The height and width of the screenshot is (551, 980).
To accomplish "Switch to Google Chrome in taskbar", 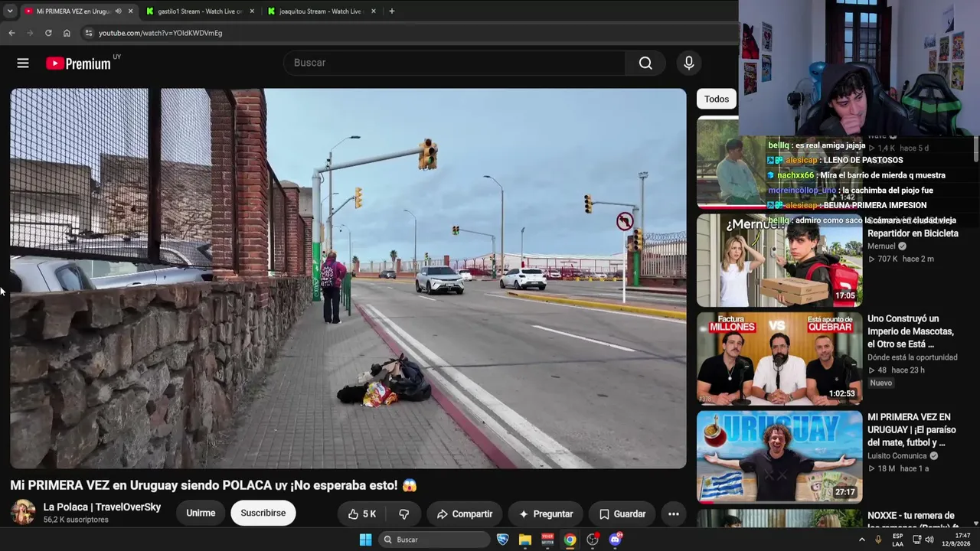I will pos(570,540).
